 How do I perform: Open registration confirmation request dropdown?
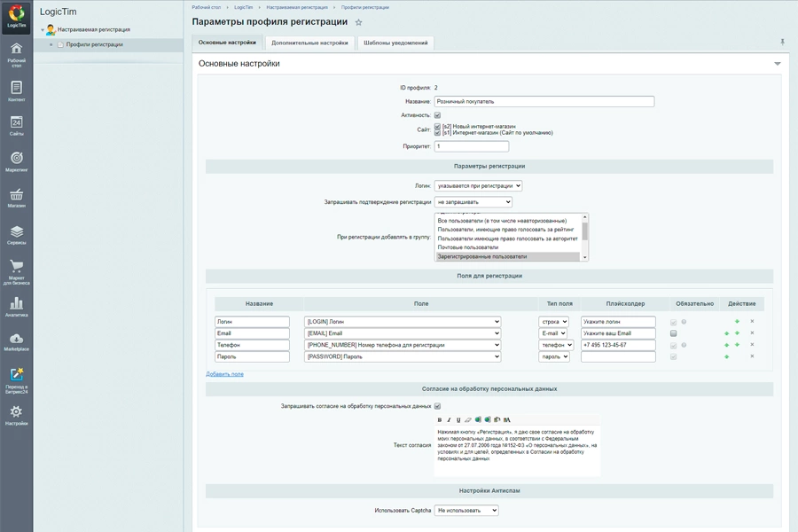473,202
